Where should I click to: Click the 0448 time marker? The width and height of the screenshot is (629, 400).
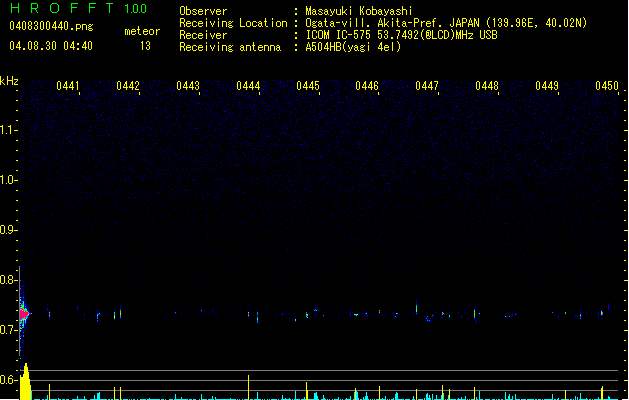pos(487,86)
